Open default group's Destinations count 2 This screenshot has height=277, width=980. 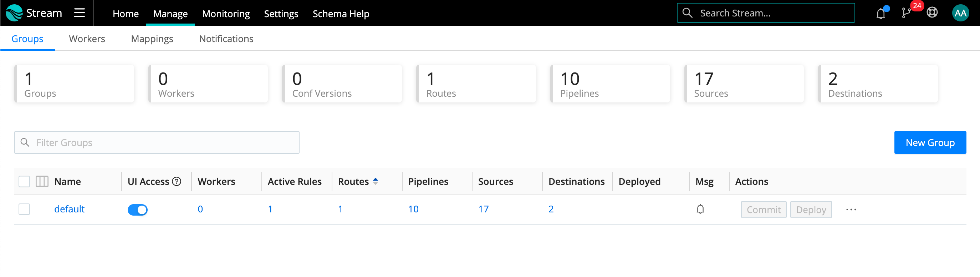pos(551,209)
